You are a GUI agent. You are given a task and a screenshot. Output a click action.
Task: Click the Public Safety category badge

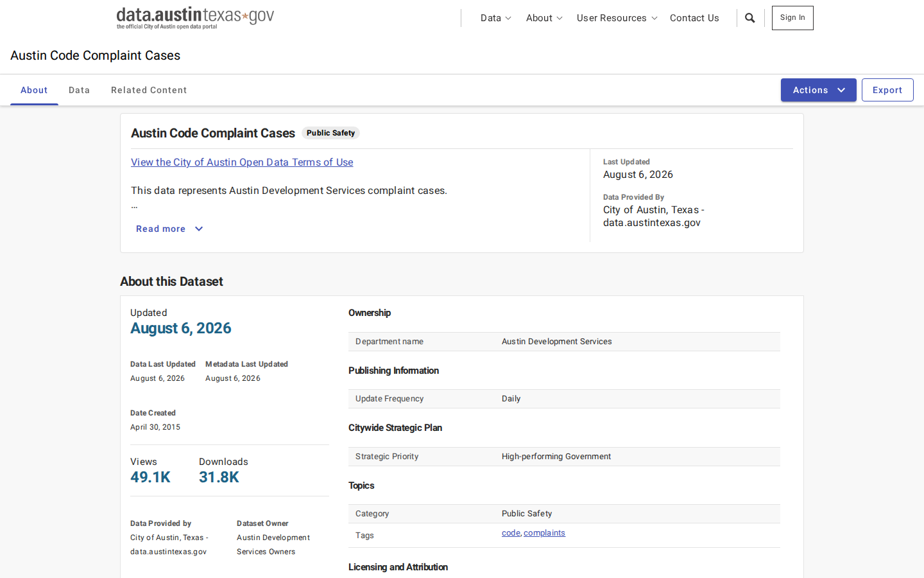point(330,133)
